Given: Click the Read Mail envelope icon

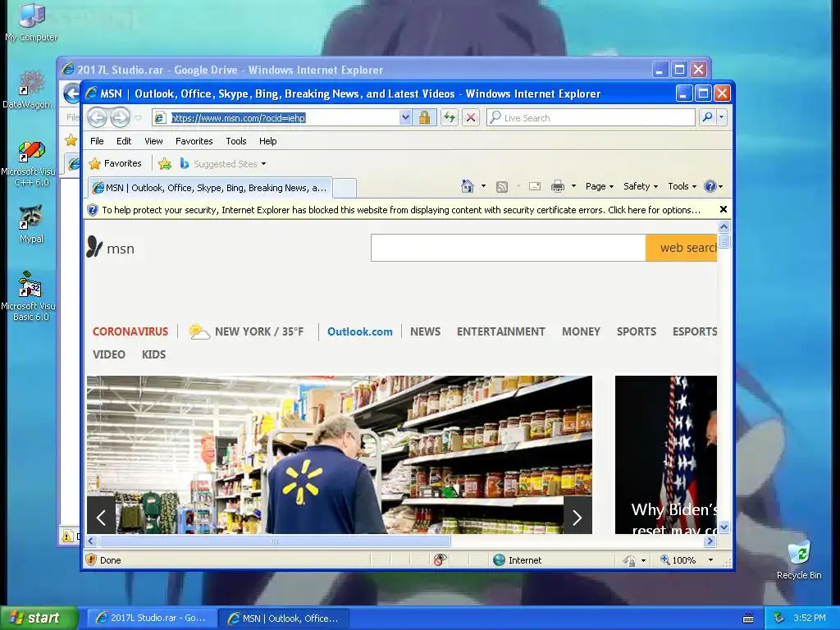Looking at the screenshot, I should coord(535,186).
